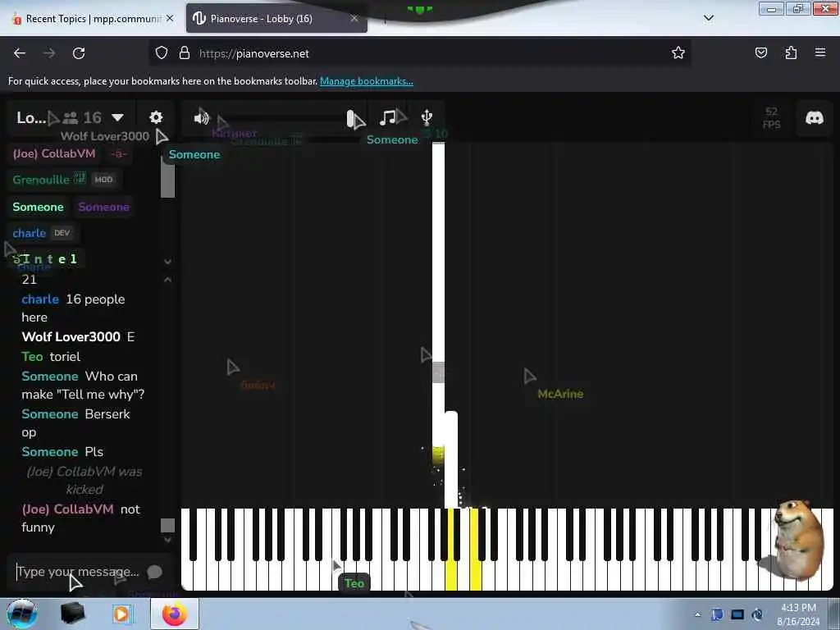Open the Manage bookmarks link
This screenshot has height=630, width=840.
click(367, 81)
